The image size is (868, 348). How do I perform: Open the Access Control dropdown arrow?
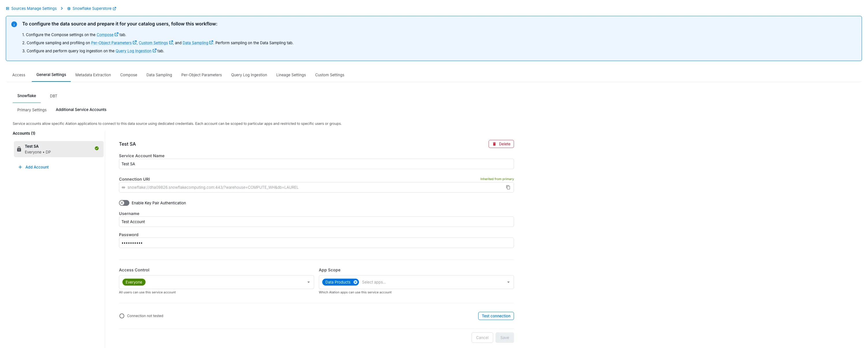[309, 282]
